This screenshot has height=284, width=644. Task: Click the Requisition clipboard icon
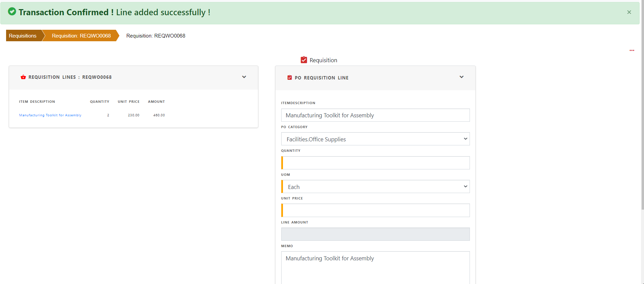[304, 60]
